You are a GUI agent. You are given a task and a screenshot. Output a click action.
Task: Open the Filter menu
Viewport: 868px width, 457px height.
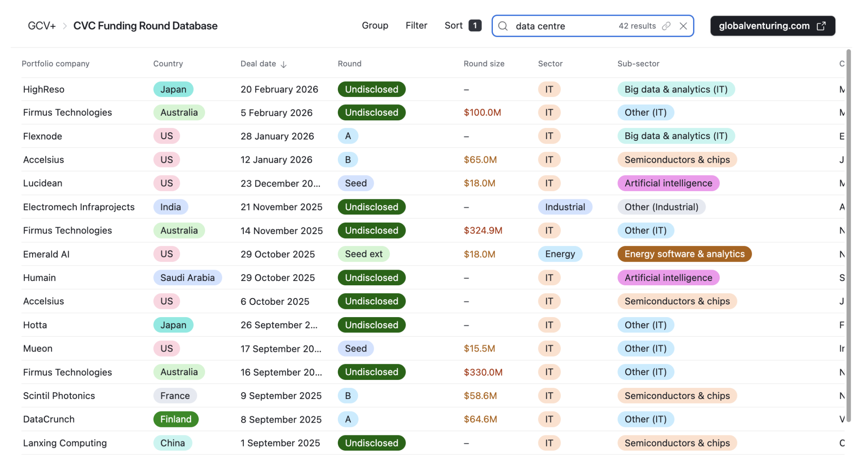(x=416, y=25)
